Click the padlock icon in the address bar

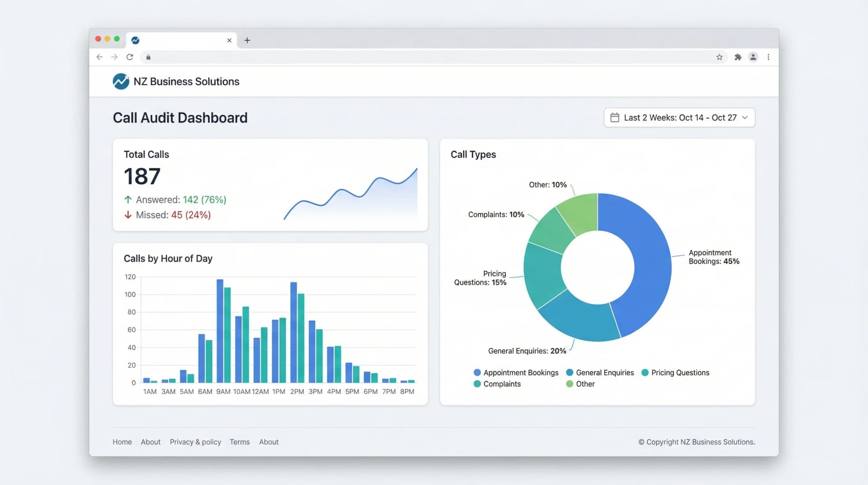point(147,57)
